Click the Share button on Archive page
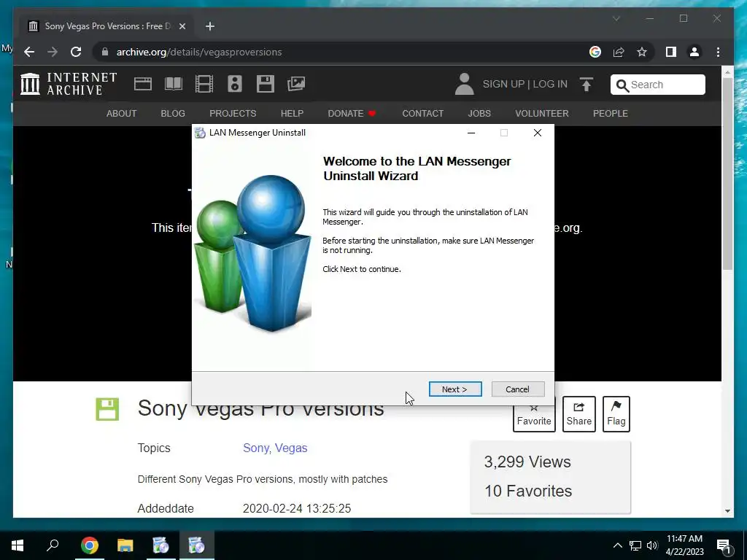 (578, 414)
